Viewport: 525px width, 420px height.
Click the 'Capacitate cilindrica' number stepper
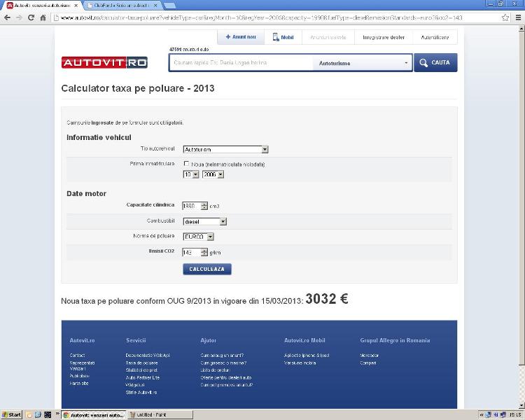(204, 206)
